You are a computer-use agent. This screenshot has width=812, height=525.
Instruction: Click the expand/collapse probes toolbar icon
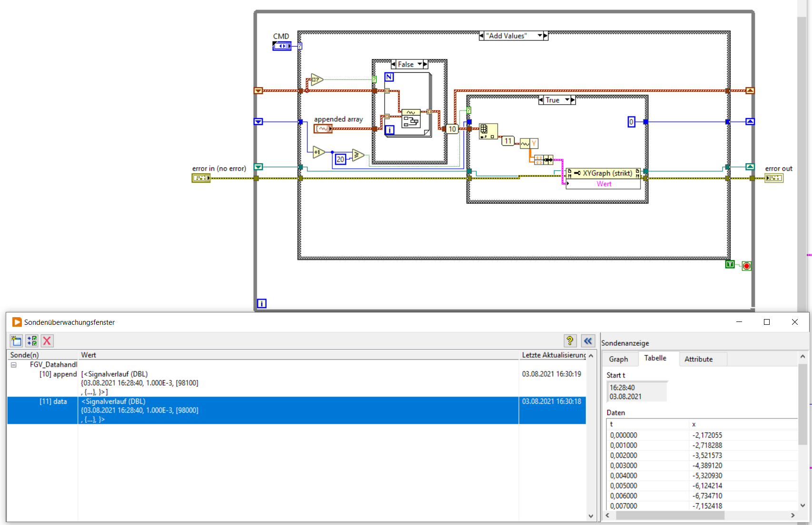coord(32,340)
